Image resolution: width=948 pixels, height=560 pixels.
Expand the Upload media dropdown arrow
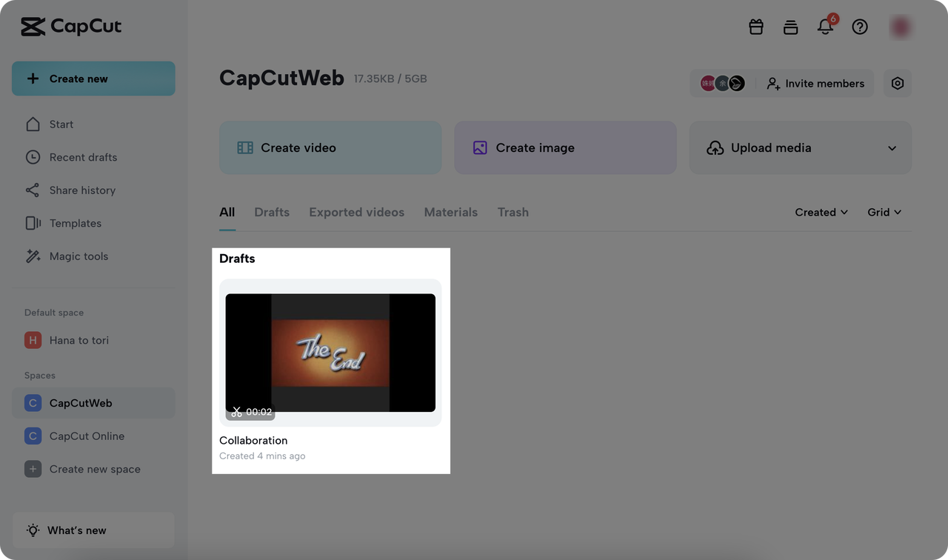pyautogui.click(x=892, y=148)
